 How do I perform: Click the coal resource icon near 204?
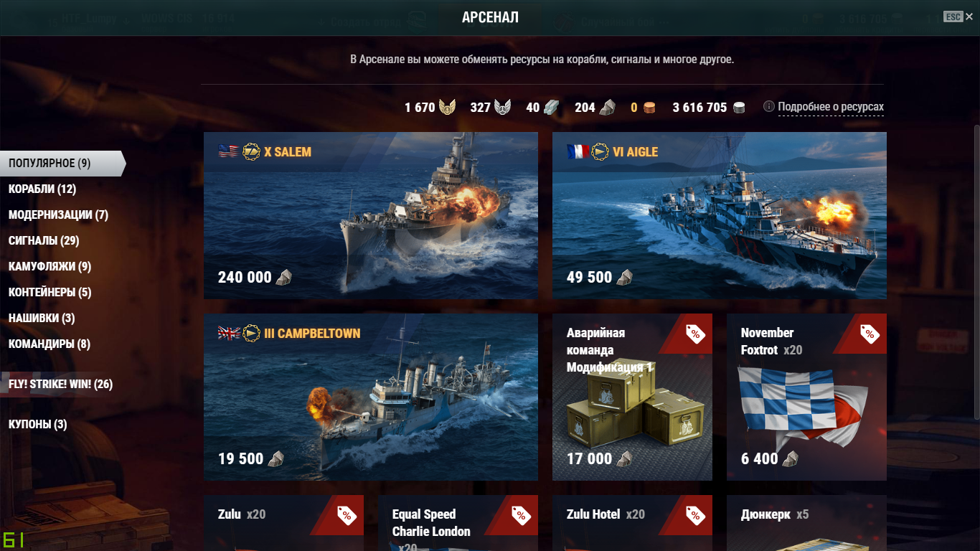(x=607, y=108)
